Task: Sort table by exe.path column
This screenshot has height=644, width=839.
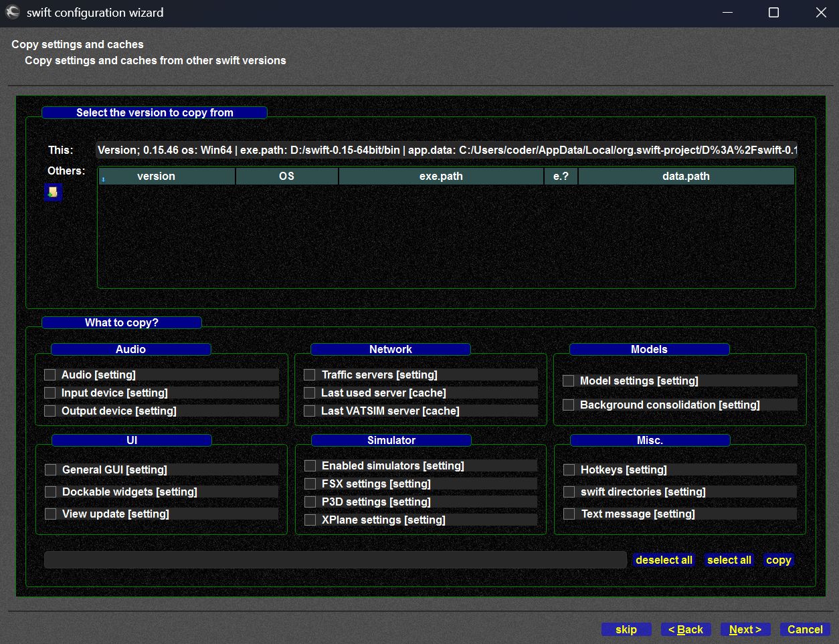Action: pyautogui.click(x=442, y=177)
